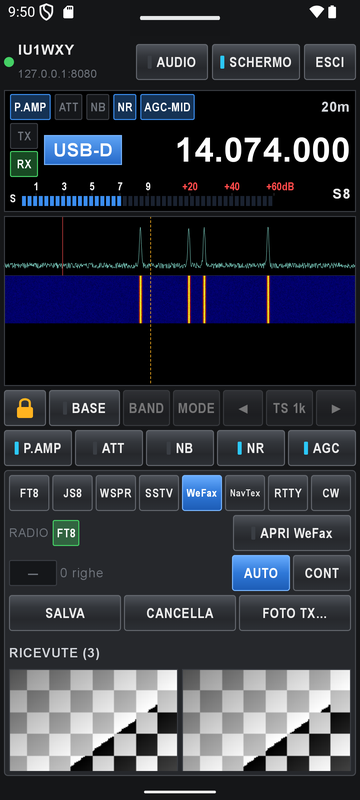
Task: Tap the FOTO TX... button
Action: tap(295, 613)
